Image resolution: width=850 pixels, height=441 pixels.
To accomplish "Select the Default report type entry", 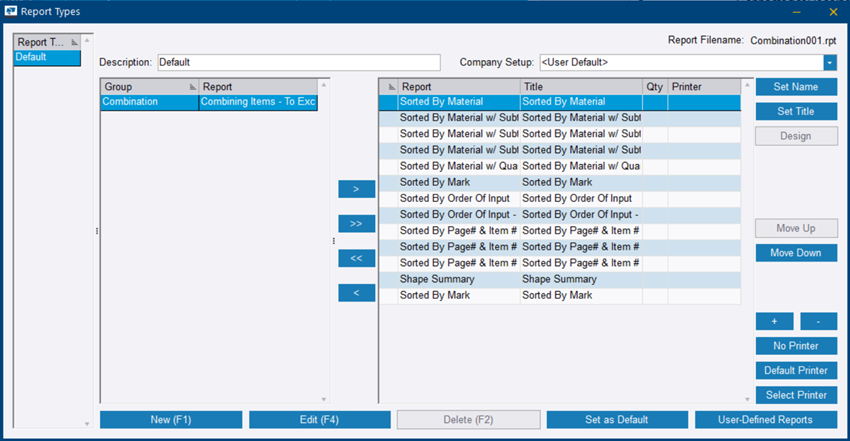I will click(x=47, y=57).
